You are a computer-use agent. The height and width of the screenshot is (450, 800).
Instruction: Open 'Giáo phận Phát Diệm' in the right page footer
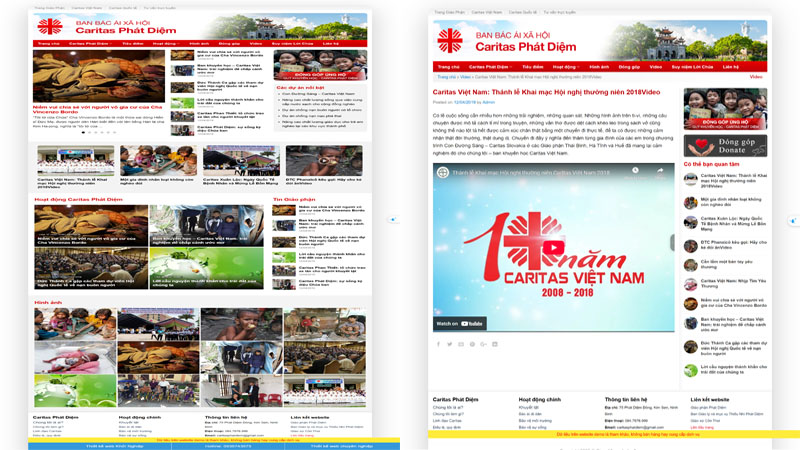click(708, 408)
